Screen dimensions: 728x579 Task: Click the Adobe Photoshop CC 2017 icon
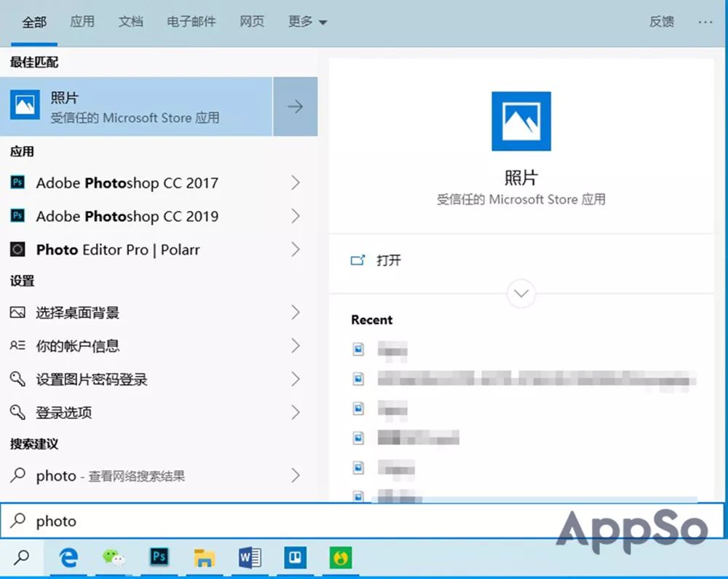(17, 183)
